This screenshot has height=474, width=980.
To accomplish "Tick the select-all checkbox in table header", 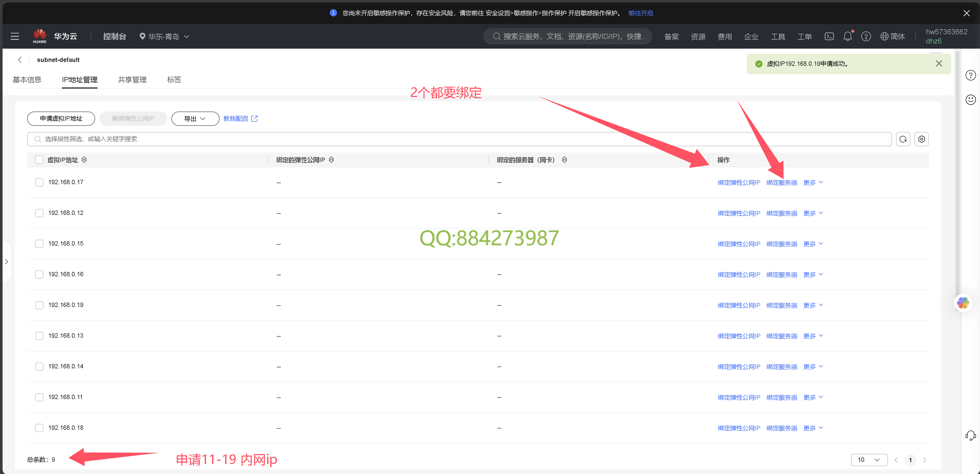I will click(39, 160).
